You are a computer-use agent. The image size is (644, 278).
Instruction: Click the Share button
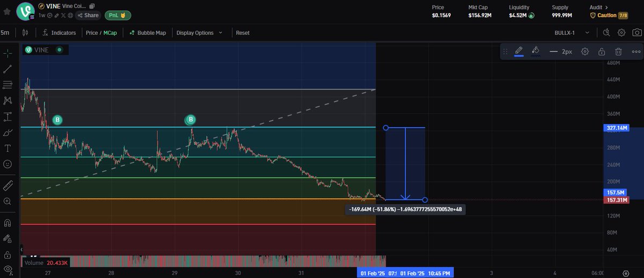(88, 16)
